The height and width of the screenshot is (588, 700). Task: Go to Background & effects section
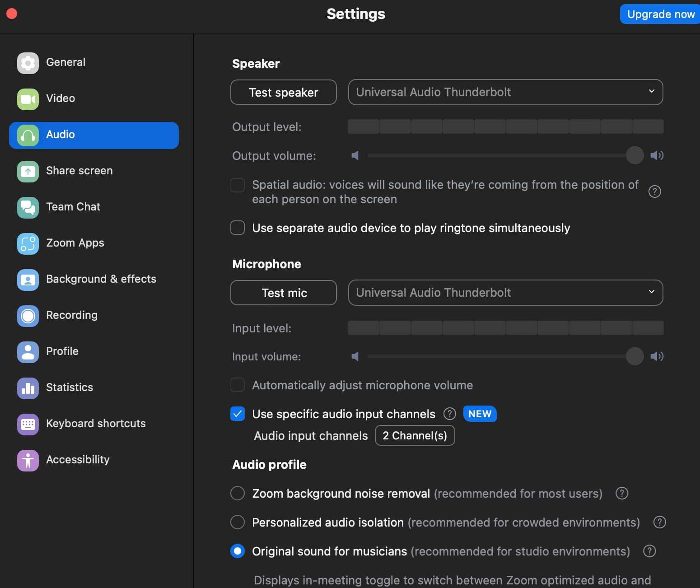(x=101, y=279)
